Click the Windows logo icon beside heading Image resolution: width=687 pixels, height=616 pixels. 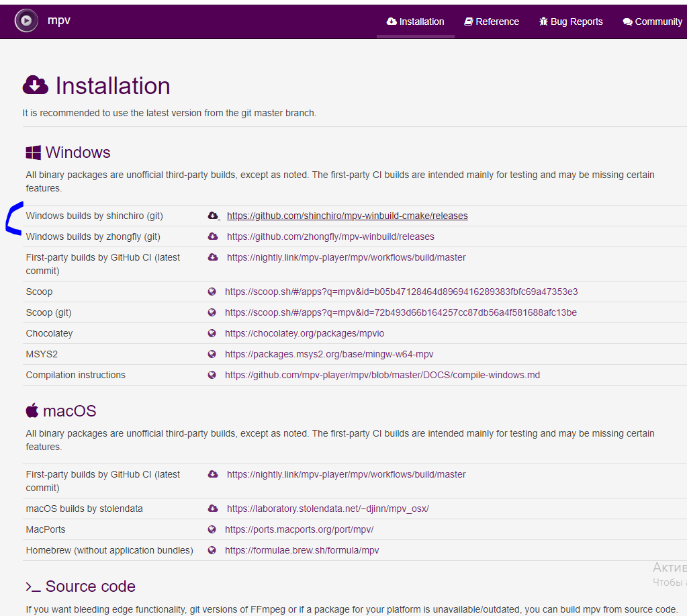point(34,152)
